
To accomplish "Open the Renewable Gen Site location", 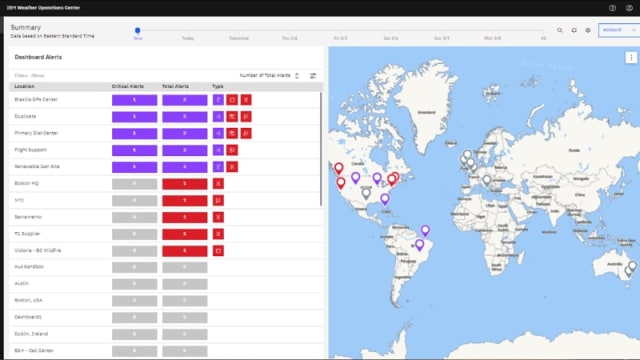I will (x=37, y=167).
